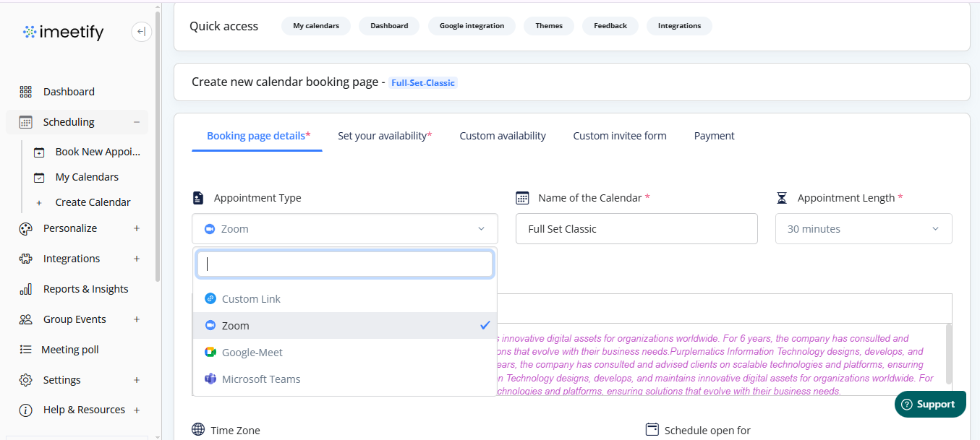This screenshot has height=440, width=980.
Task: Click the Reports & Insights chart icon
Action: [x=26, y=289]
